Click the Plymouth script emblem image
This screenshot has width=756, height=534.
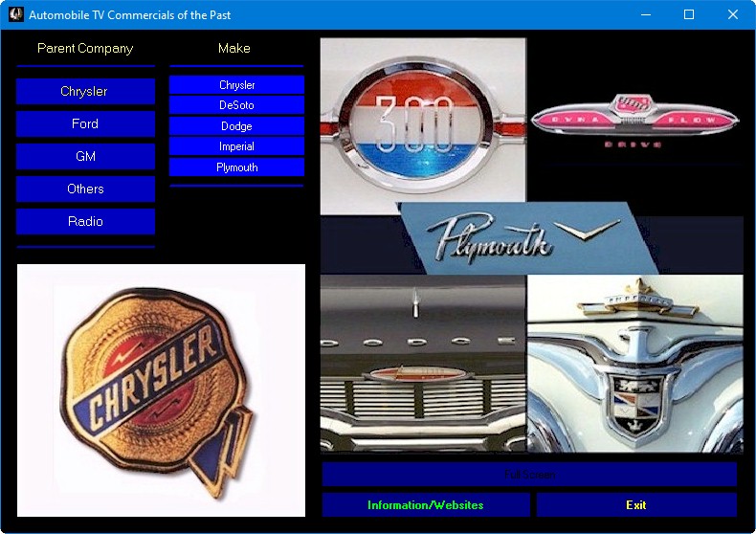pos(528,239)
